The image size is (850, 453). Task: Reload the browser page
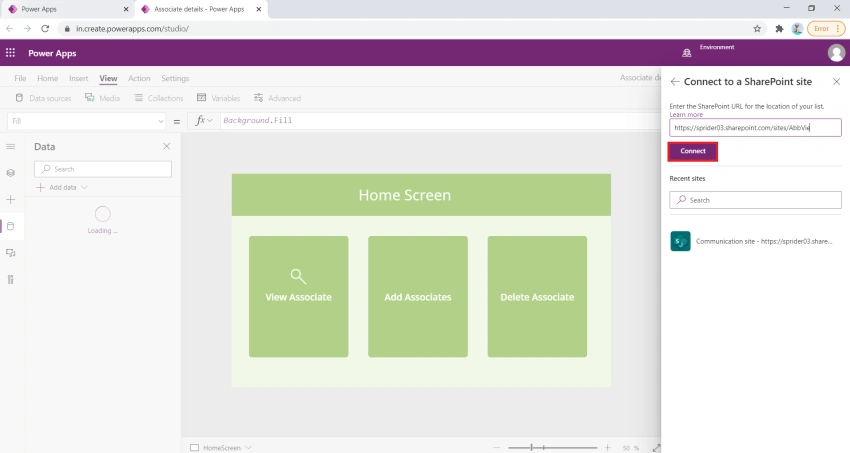click(x=45, y=29)
